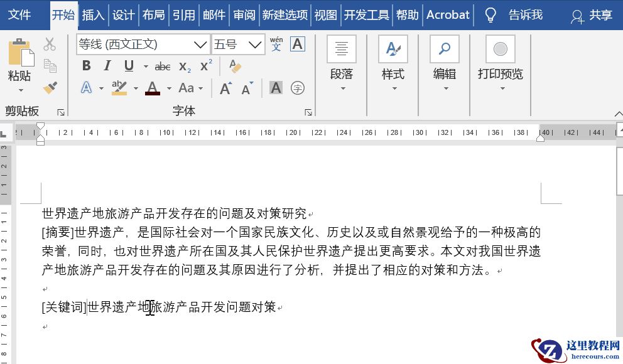Switch to the 新建选项 tab
Screen dimensions: 623x364
click(x=285, y=15)
